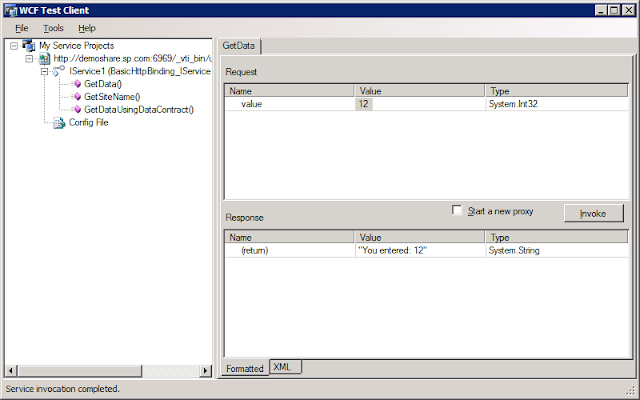Select the IService1 (BasicHttpBinding) node label
Screen dimensions: 640x400
coord(140,71)
